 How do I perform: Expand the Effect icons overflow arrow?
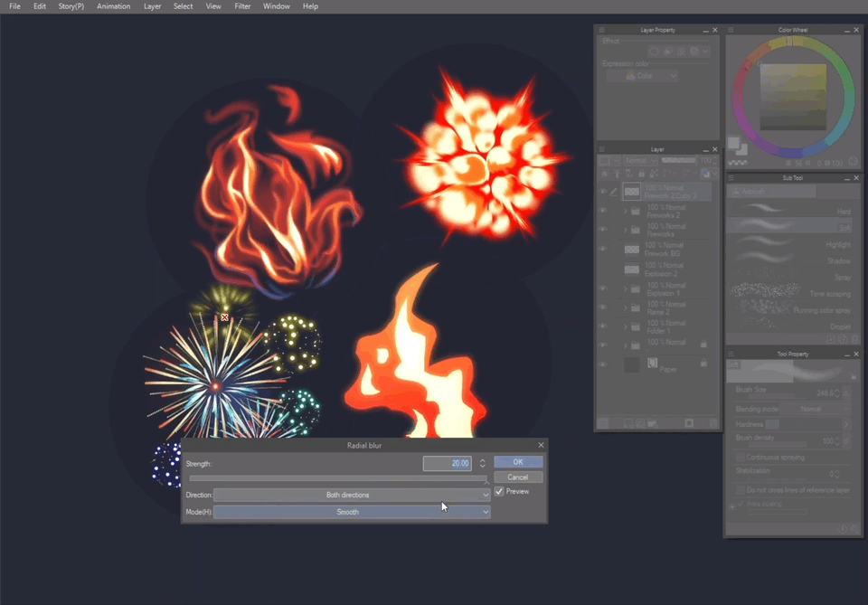point(706,52)
